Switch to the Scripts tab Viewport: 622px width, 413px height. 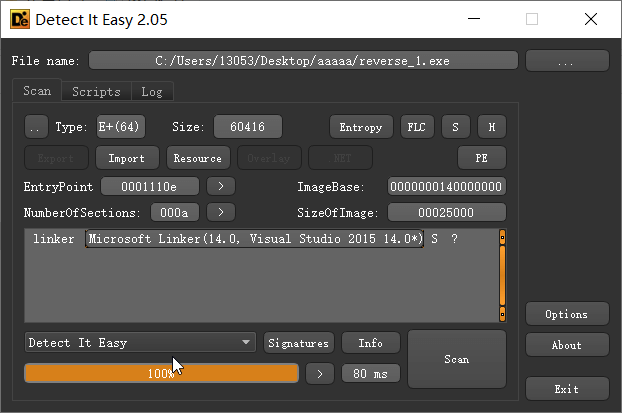pyautogui.click(x=96, y=92)
